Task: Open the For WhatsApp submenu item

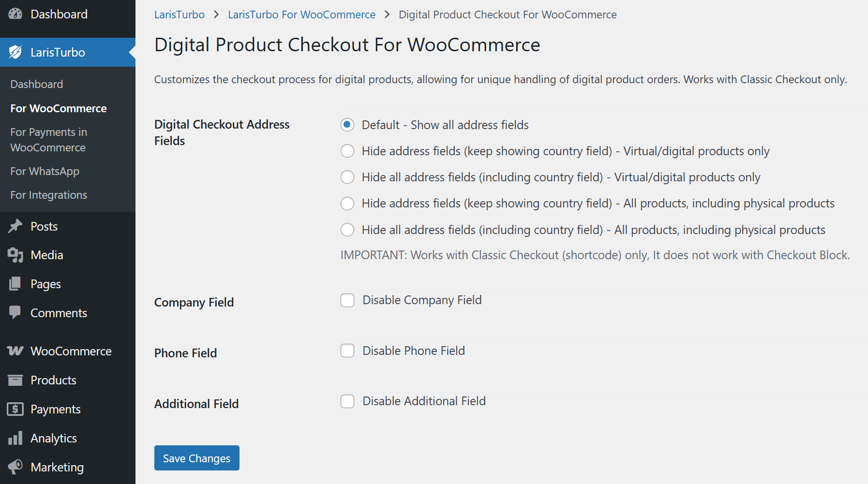Action: (45, 171)
